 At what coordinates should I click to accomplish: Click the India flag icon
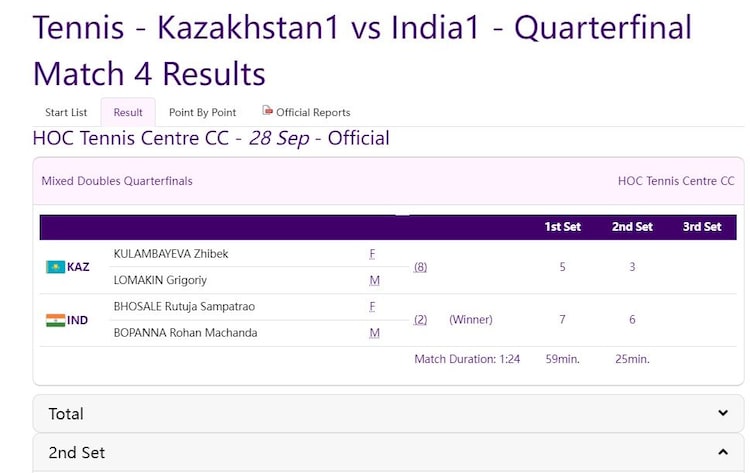click(55, 320)
